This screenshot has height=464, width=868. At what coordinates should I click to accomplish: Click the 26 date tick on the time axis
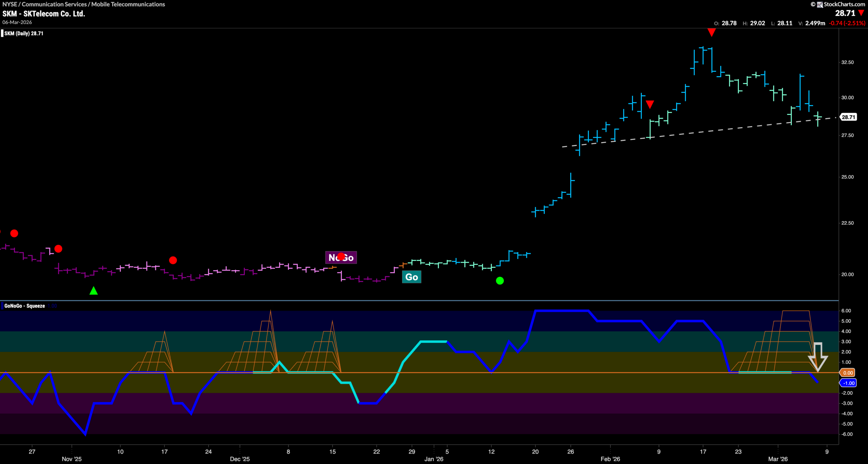click(571, 451)
